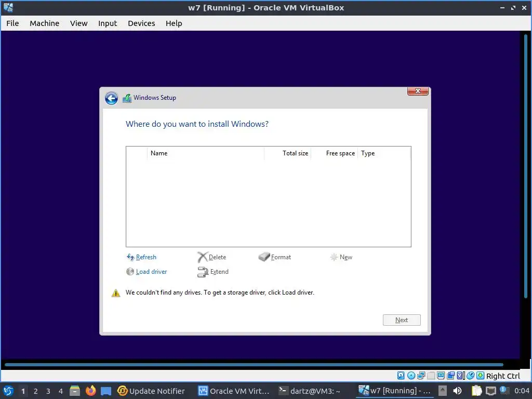Switch to workspace 4
The image size is (532, 399).
point(61,391)
